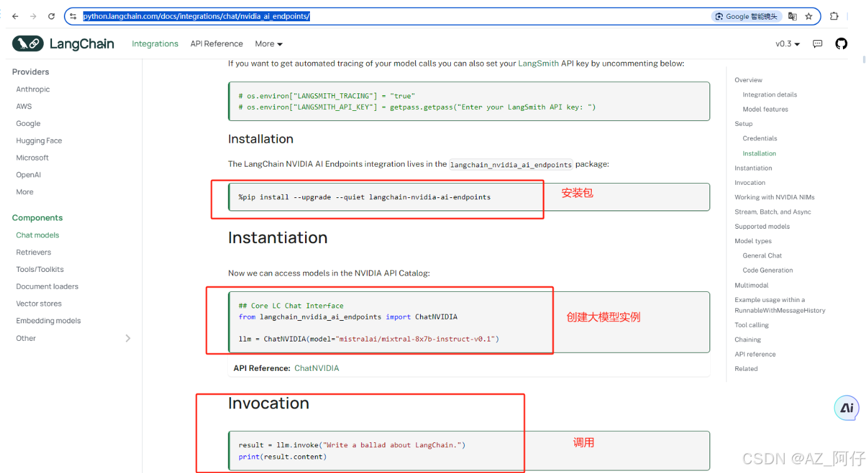
Task: Open Other in Components sidebar
Action: (26, 338)
